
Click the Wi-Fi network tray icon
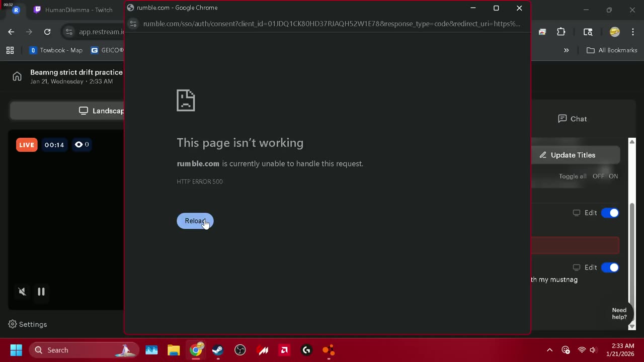click(x=582, y=350)
